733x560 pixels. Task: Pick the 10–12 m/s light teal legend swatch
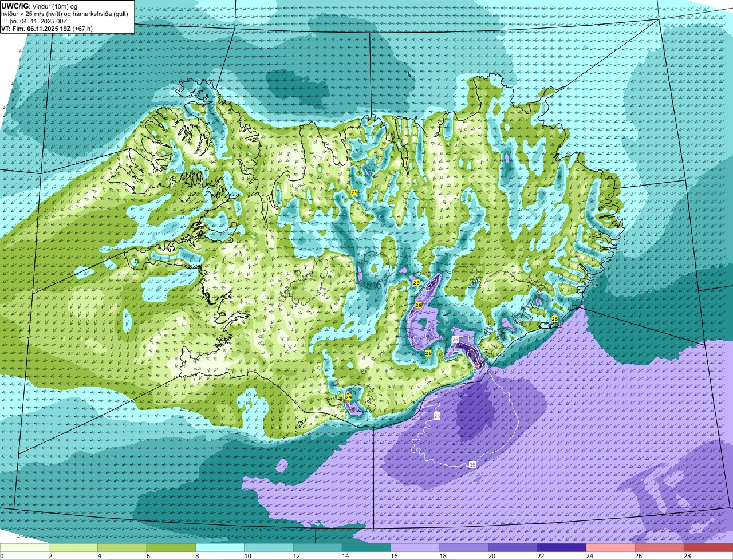click(269, 548)
